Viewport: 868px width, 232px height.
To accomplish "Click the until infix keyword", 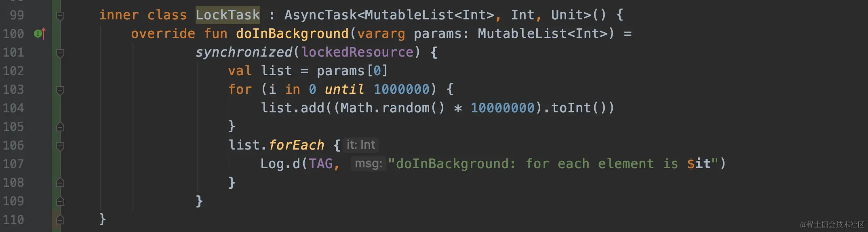I will (x=345, y=89).
